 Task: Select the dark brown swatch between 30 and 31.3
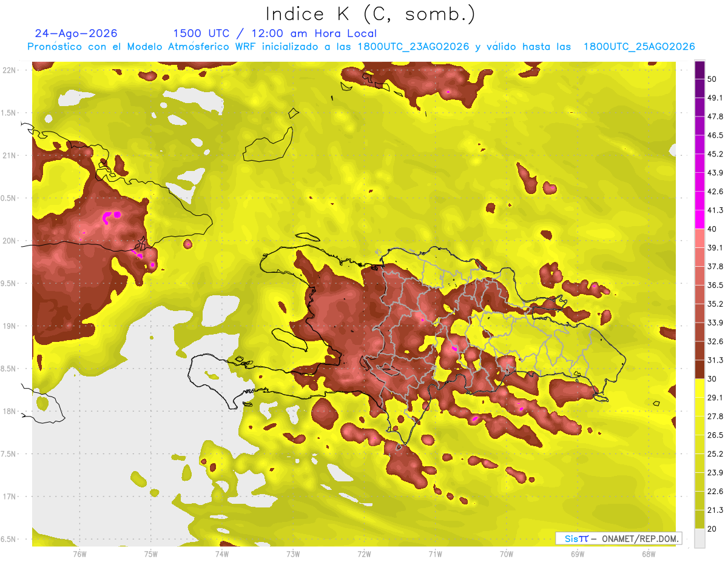pyautogui.click(x=699, y=369)
